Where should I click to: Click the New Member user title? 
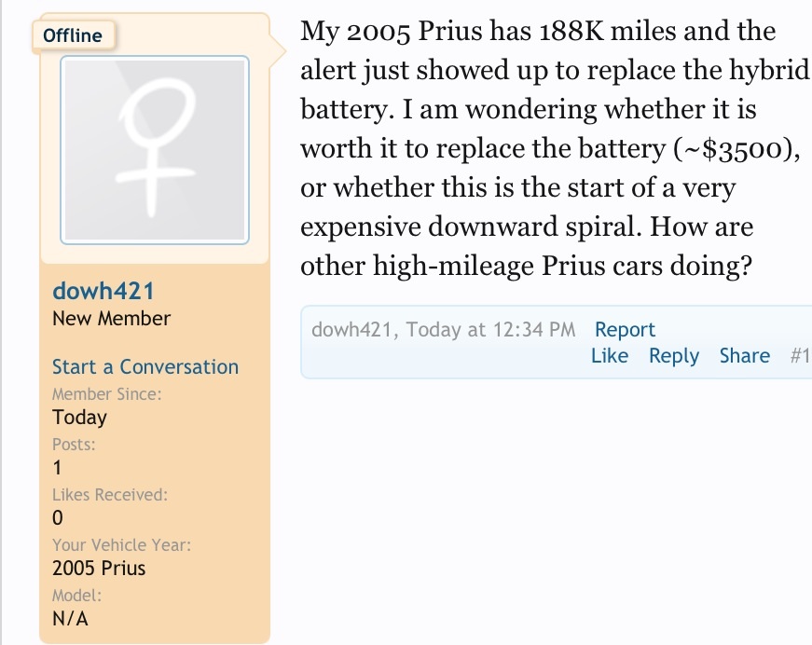tap(111, 319)
